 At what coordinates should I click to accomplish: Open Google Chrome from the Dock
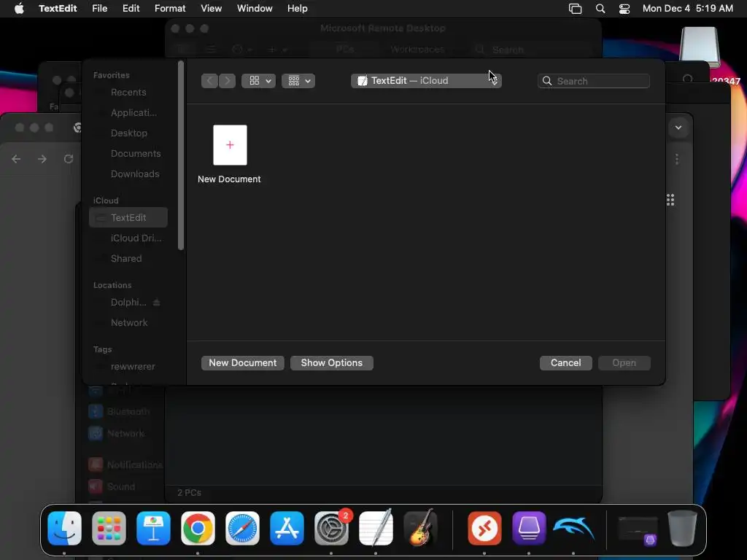point(198,528)
